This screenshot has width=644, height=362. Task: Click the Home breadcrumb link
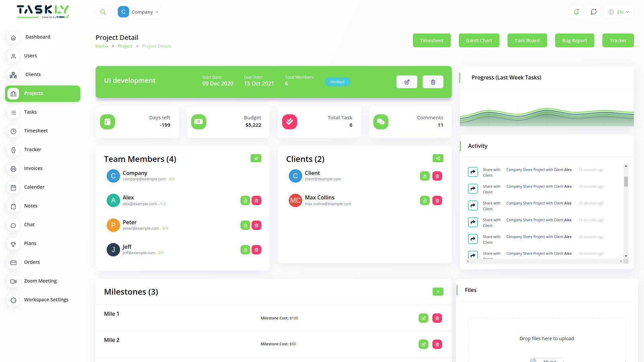[102, 46]
